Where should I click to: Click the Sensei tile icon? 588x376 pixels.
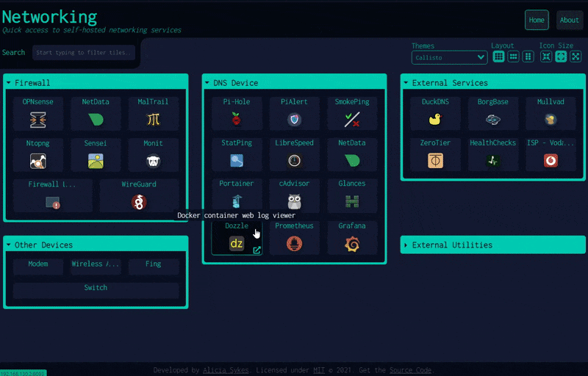(96, 161)
